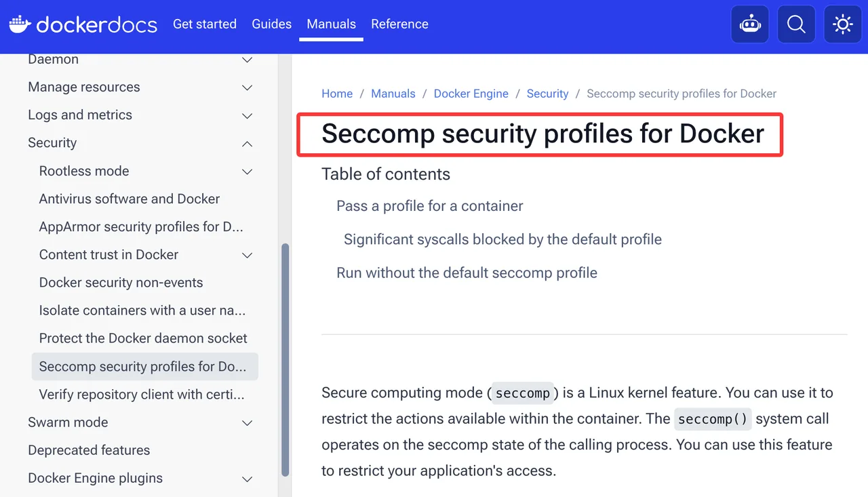
Task: Expand the Manage resources chevron
Action: (248, 87)
